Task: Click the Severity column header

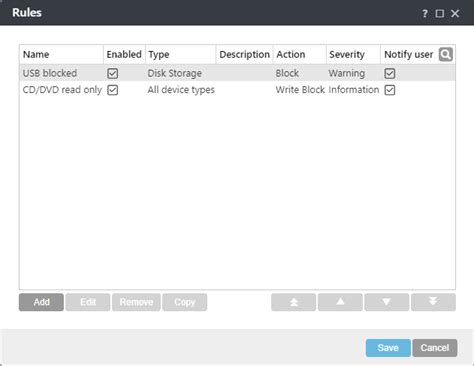Action: (x=353, y=54)
